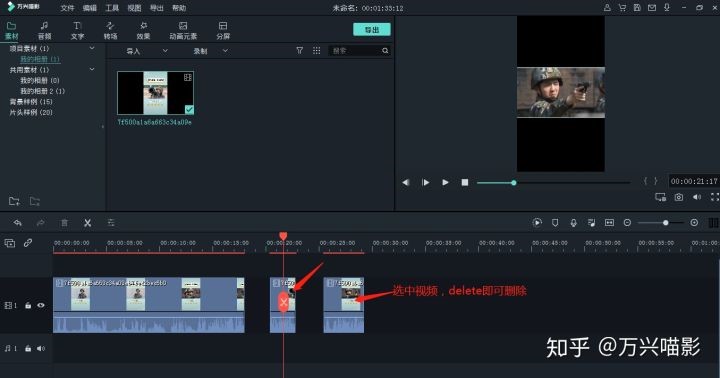The height and width of the screenshot is (378, 720).
Task: Zoom out the timeline with minus icon
Action: tap(627, 223)
